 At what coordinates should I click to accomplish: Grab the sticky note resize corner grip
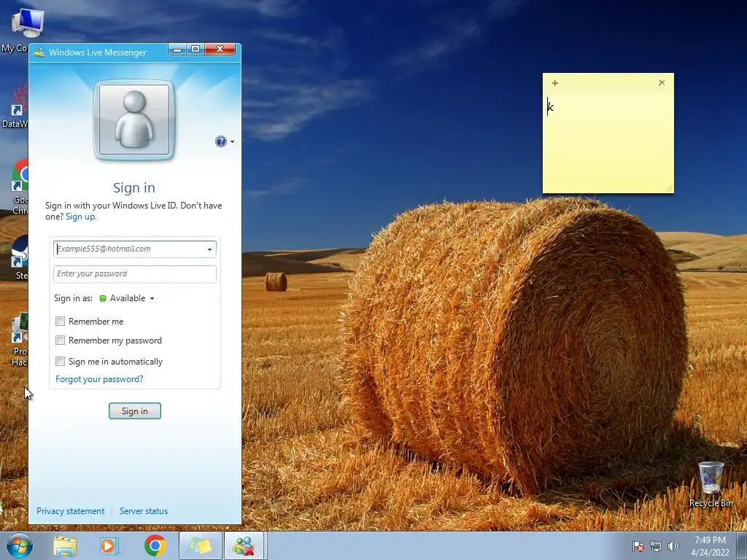click(670, 189)
